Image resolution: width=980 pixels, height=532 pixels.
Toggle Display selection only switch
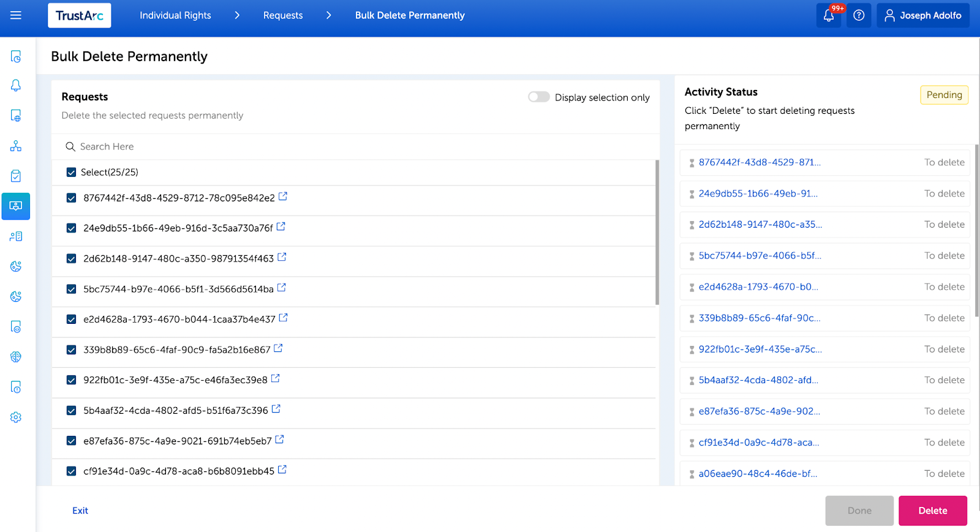tap(539, 97)
